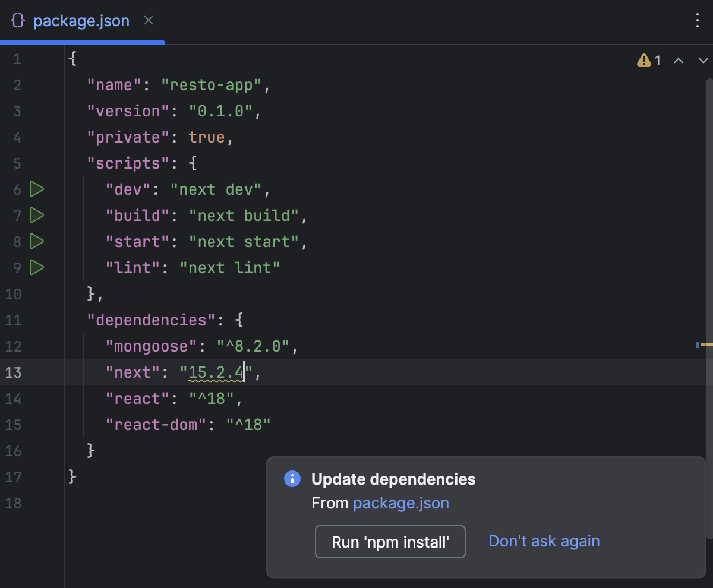Place the caret inside the "15.2.4" value
The height and width of the screenshot is (588, 713).
(214, 372)
